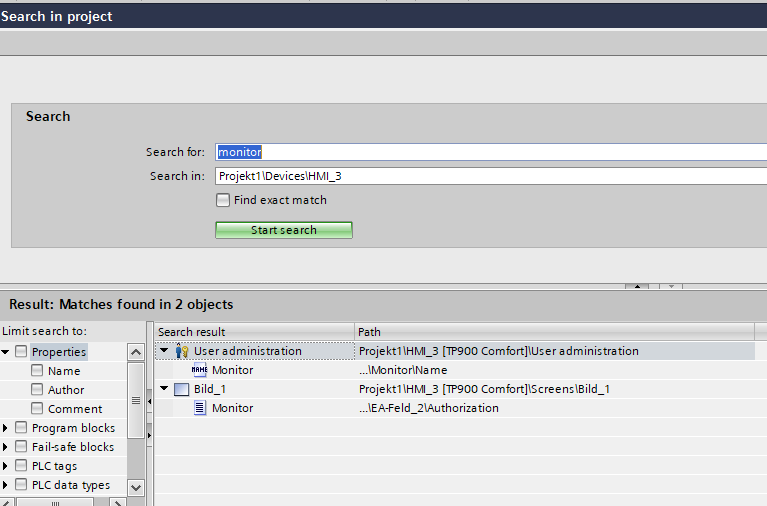Collapse the Properties filter group
This screenshot has height=506, width=767.
point(6,352)
